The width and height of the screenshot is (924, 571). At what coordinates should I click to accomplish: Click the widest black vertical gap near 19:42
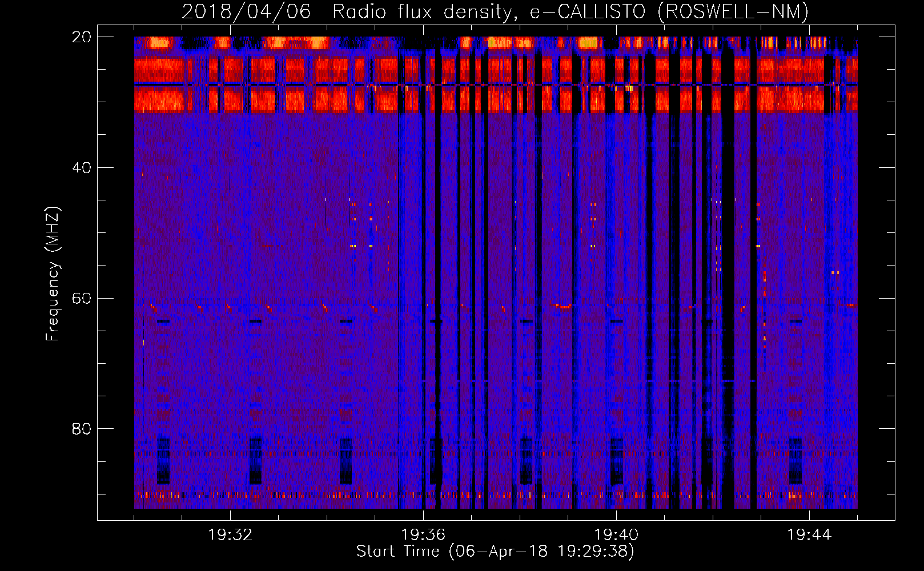[x=728, y=285]
